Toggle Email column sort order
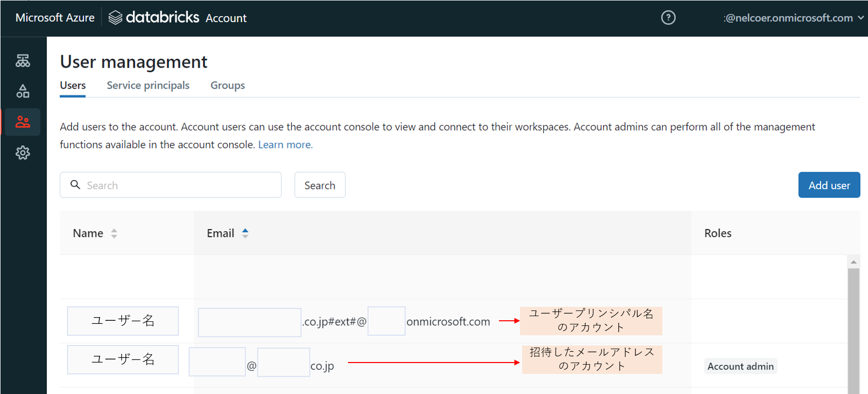 245,234
